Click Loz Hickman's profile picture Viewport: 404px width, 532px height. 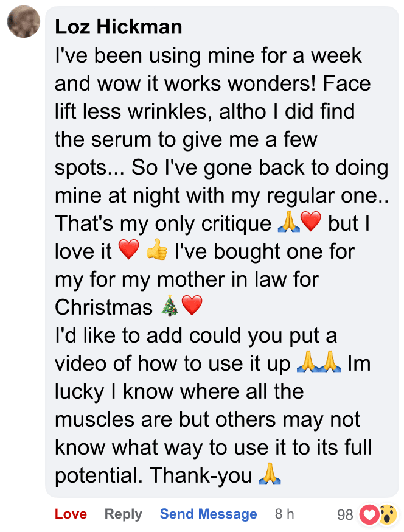tap(24, 22)
